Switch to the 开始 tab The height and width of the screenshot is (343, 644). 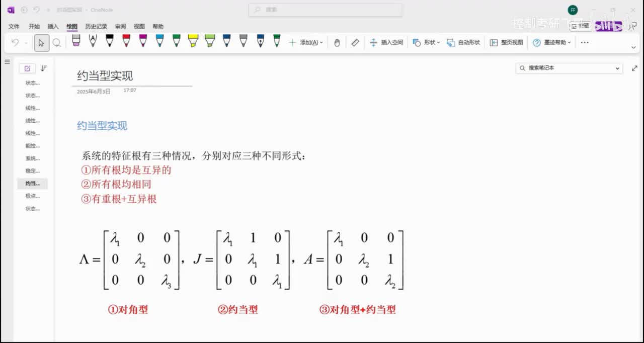(x=34, y=27)
